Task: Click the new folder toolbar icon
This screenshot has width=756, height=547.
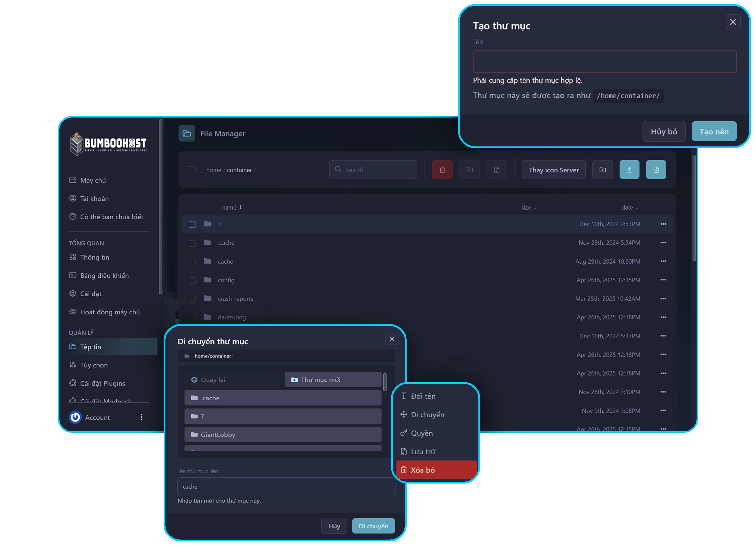Action: (x=602, y=169)
